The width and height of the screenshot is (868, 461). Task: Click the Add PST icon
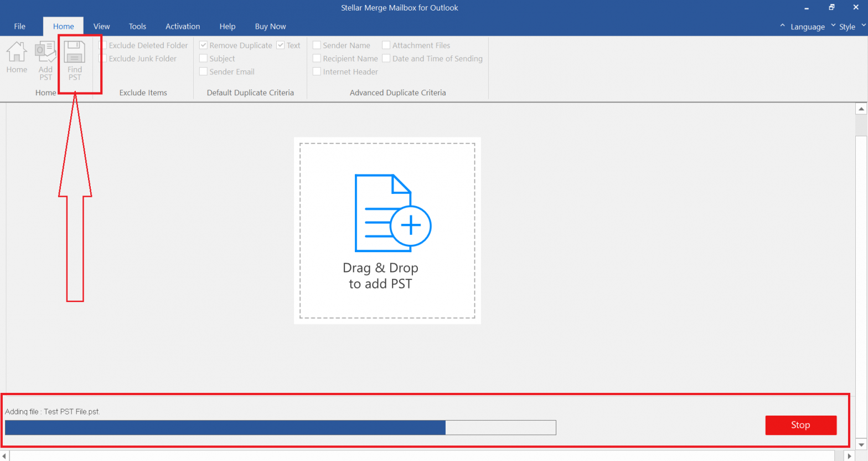click(x=45, y=52)
